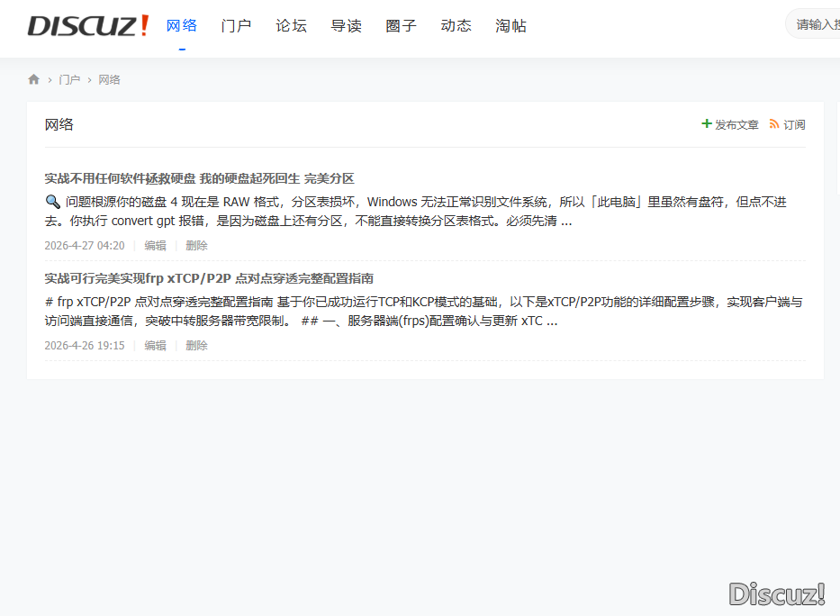Click the home icon in the breadcrumb
840x616 pixels.
point(34,79)
